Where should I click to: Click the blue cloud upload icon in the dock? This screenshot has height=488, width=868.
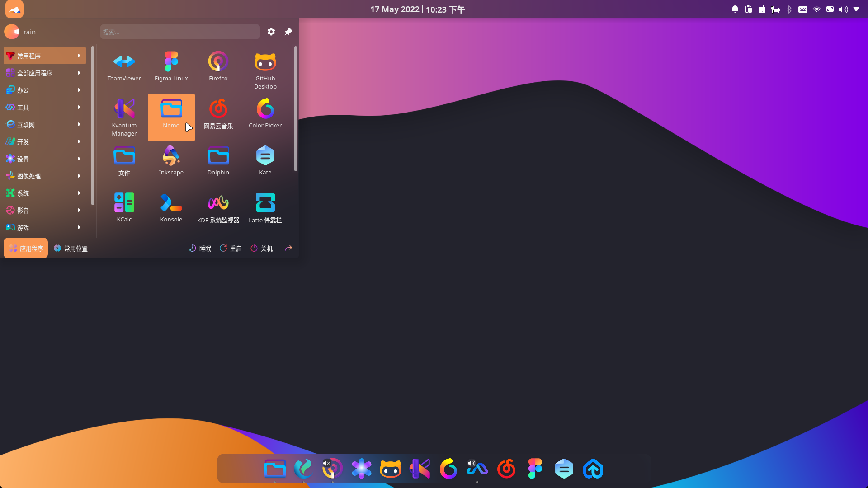(593, 469)
